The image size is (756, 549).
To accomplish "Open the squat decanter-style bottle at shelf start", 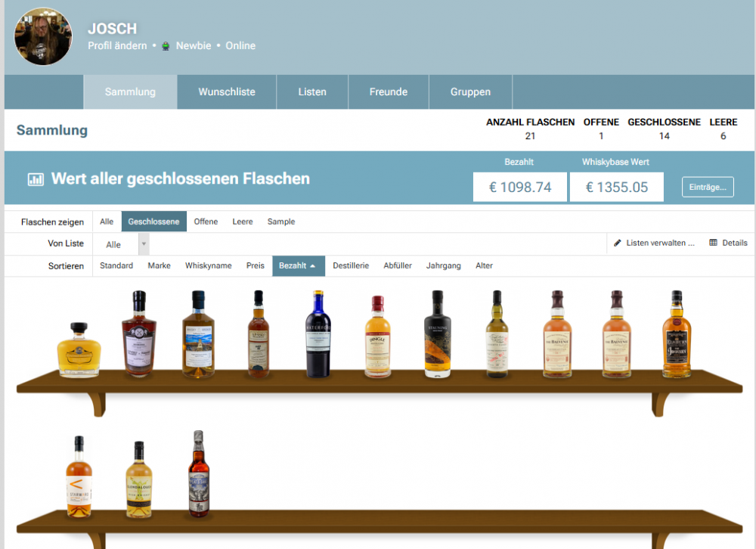I will tap(79, 349).
